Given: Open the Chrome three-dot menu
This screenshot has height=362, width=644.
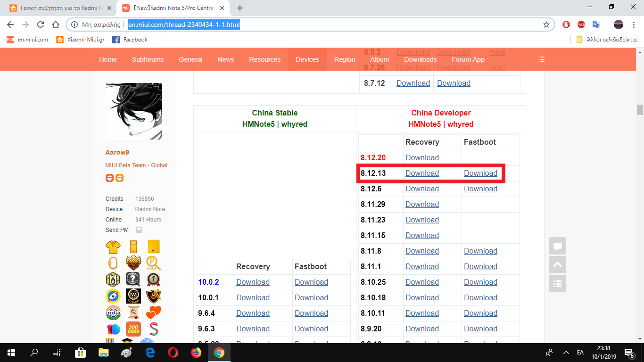Looking at the screenshot, I should (x=635, y=25).
